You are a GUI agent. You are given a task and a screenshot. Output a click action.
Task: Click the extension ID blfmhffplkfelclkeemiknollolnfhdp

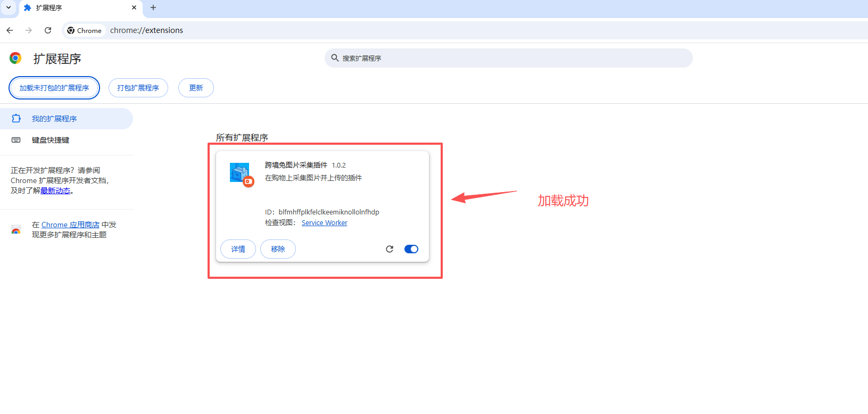click(x=329, y=212)
